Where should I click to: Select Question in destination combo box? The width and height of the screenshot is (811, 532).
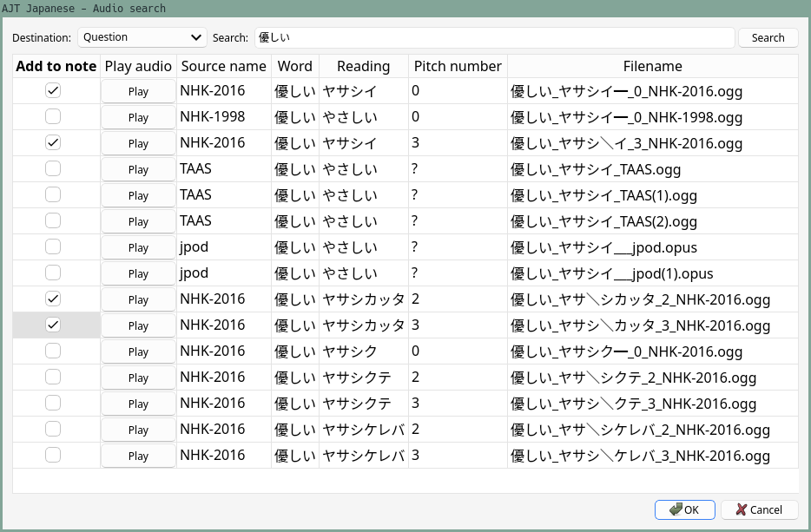(x=142, y=37)
